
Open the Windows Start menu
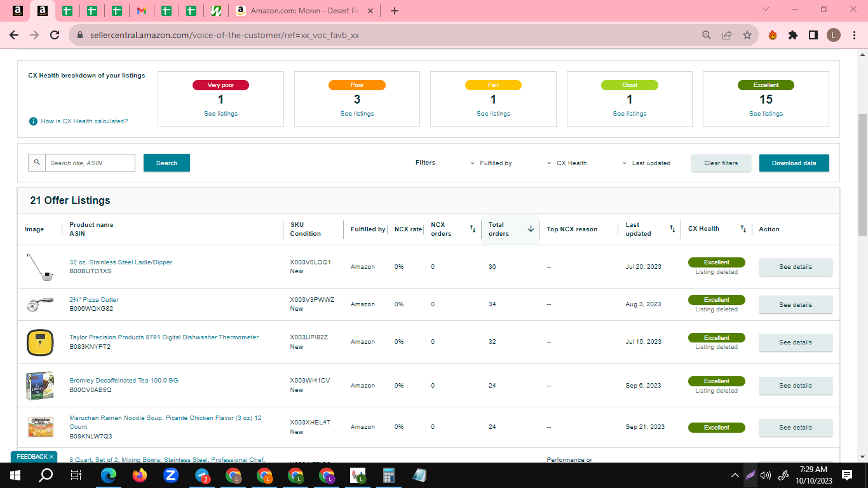(15, 475)
